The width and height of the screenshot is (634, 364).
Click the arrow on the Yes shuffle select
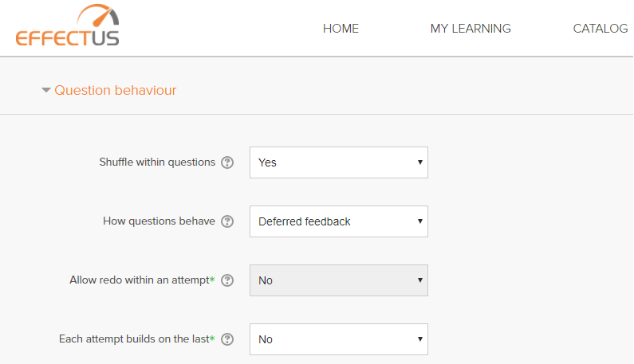coord(420,162)
